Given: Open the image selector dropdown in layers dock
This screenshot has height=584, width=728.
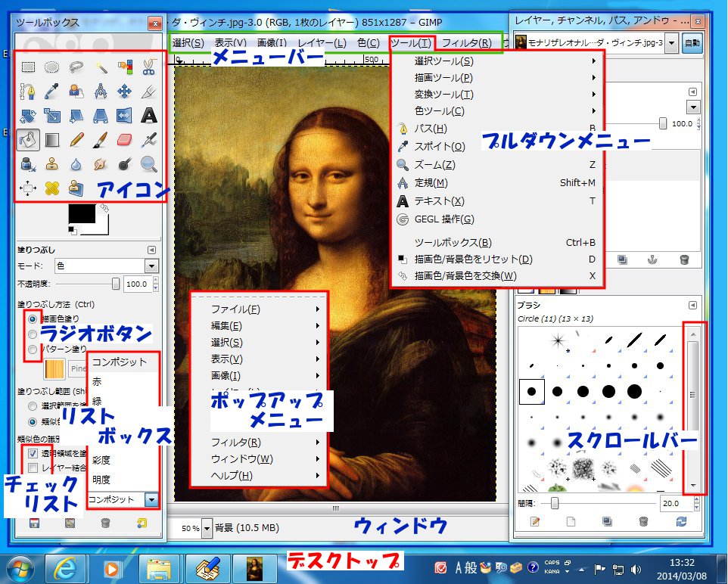Looking at the screenshot, I should click(671, 42).
